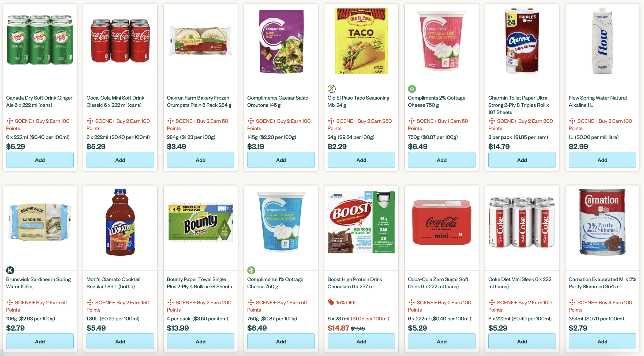The height and width of the screenshot is (356, 644).
Task: Click the SCENE+ icon on Carnation Milk offer
Action: point(572,302)
